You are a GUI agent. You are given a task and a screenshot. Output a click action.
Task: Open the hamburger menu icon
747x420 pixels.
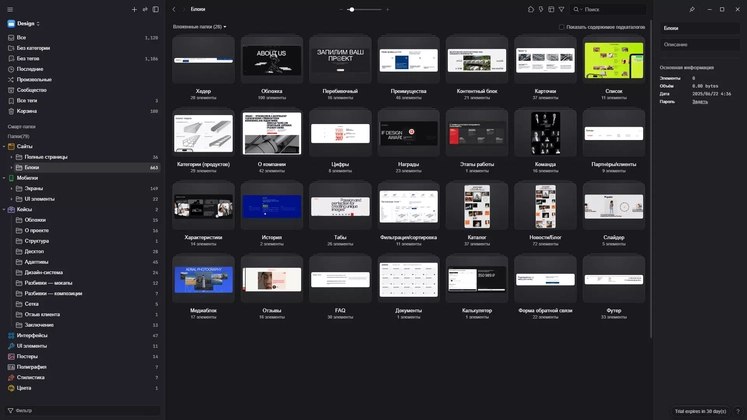point(10,9)
